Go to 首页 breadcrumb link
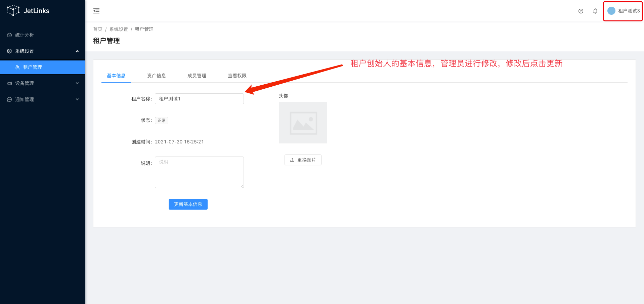Viewport: 644px width, 304px height. [x=98, y=29]
